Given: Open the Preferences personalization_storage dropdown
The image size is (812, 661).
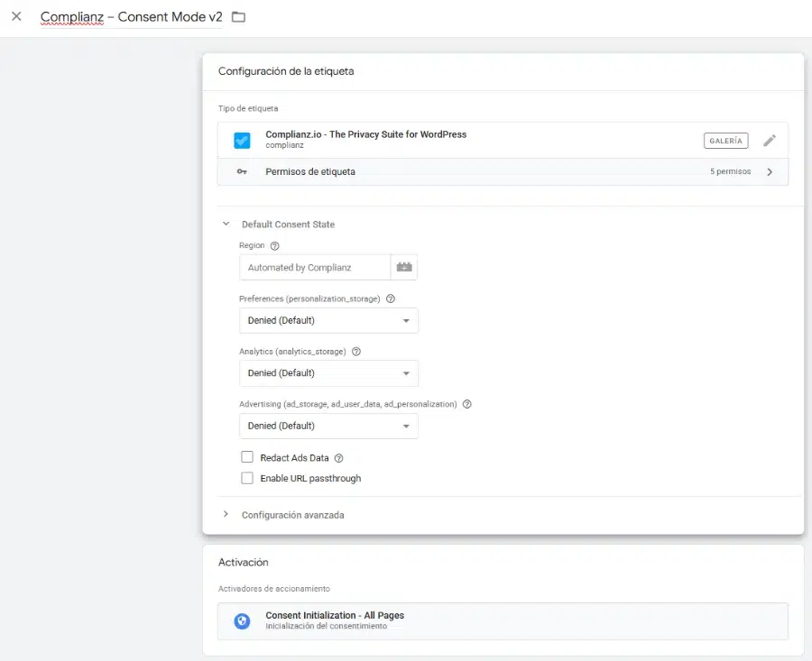Looking at the screenshot, I should [328, 320].
